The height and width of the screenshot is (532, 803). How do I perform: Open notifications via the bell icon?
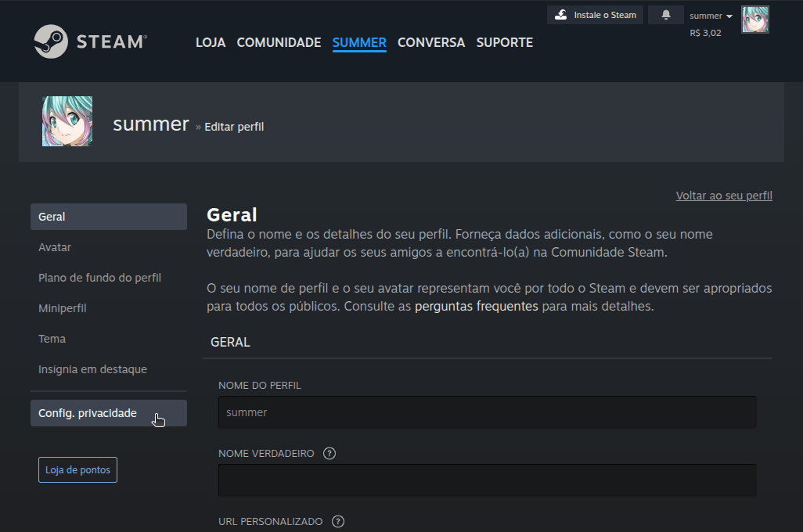click(x=665, y=14)
